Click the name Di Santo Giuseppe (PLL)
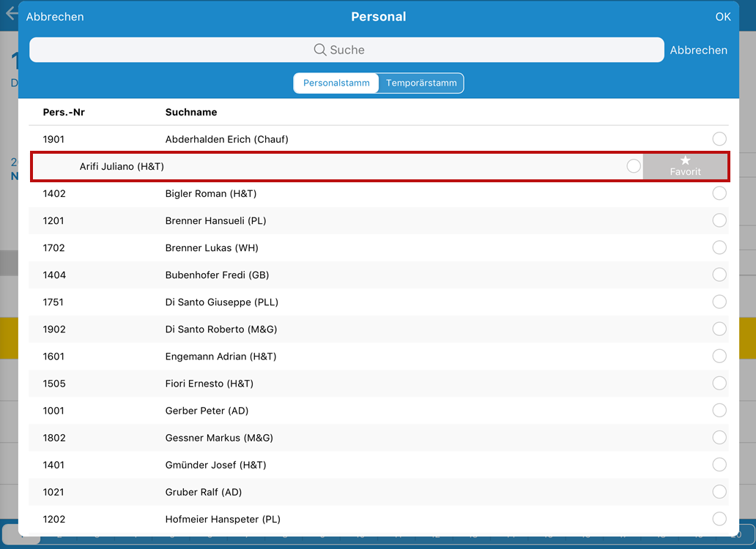 pyautogui.click(x=222, y=302)
